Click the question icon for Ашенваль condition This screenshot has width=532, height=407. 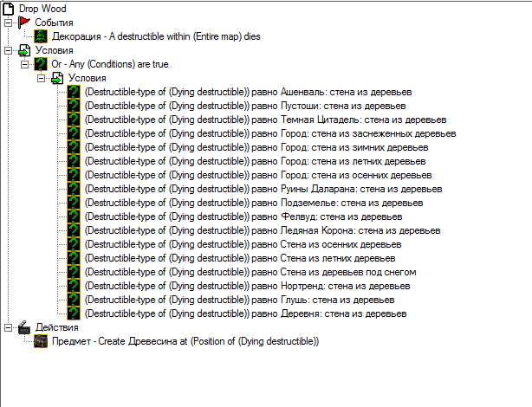point(74,92)
